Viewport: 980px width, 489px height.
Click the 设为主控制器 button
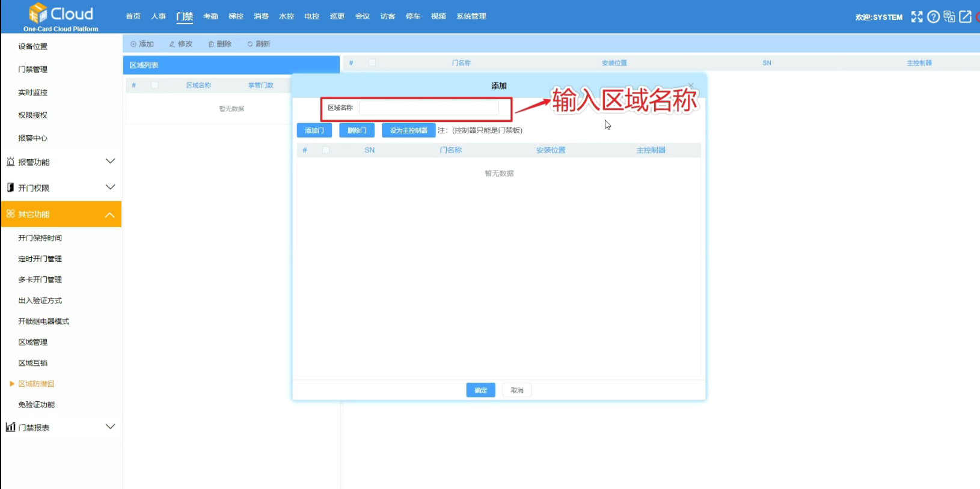click(x=408, y=130)
